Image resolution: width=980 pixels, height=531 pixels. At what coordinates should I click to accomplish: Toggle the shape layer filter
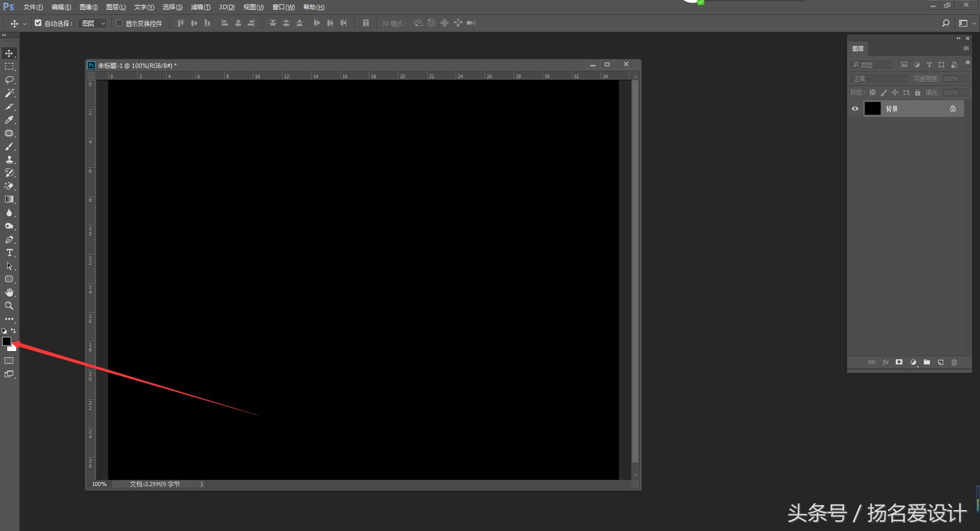pos(941,64)
